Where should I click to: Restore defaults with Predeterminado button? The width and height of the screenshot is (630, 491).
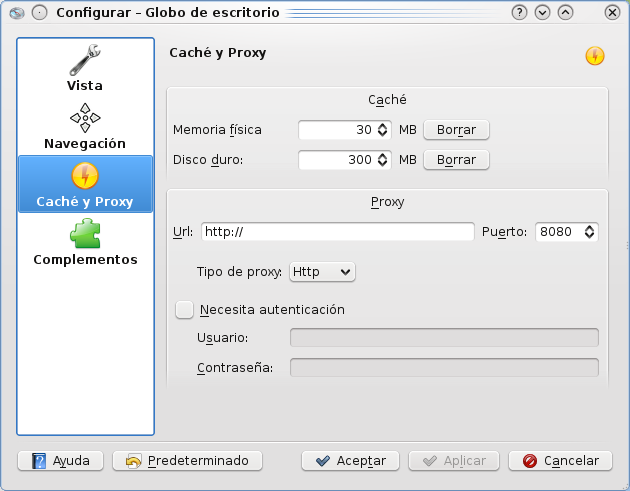188,461
